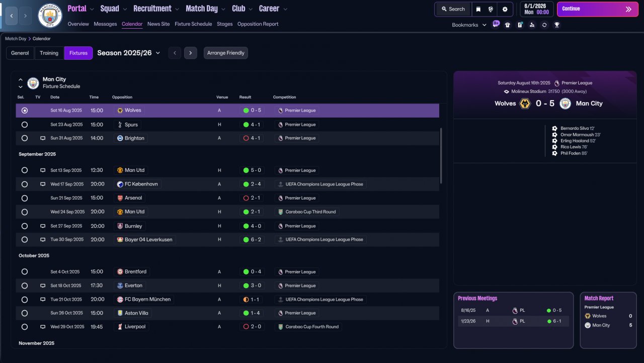This screenshot has height=363, width=644.
Task: Go to next season with right arrow
Action: (x=190, y=53)
